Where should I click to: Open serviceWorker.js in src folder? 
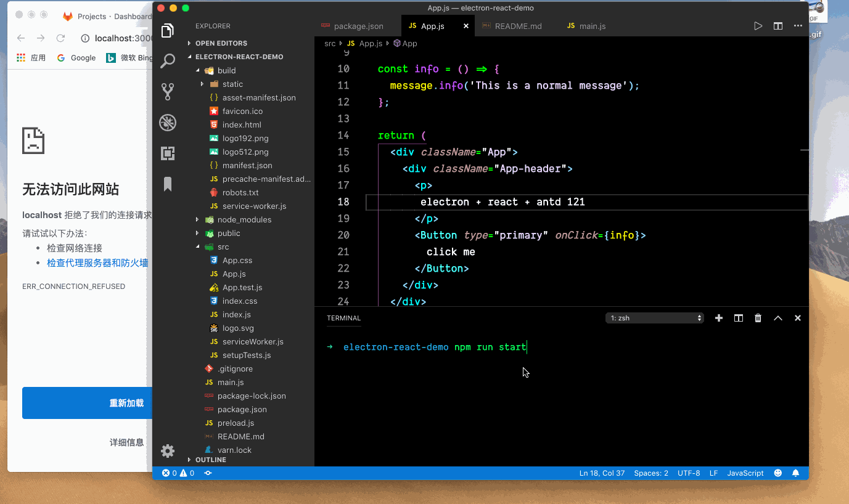253,341
